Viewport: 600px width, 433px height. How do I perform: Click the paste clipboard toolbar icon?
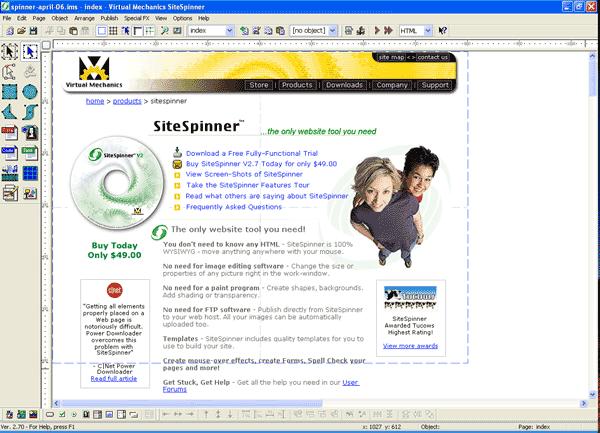pos(73,31)
